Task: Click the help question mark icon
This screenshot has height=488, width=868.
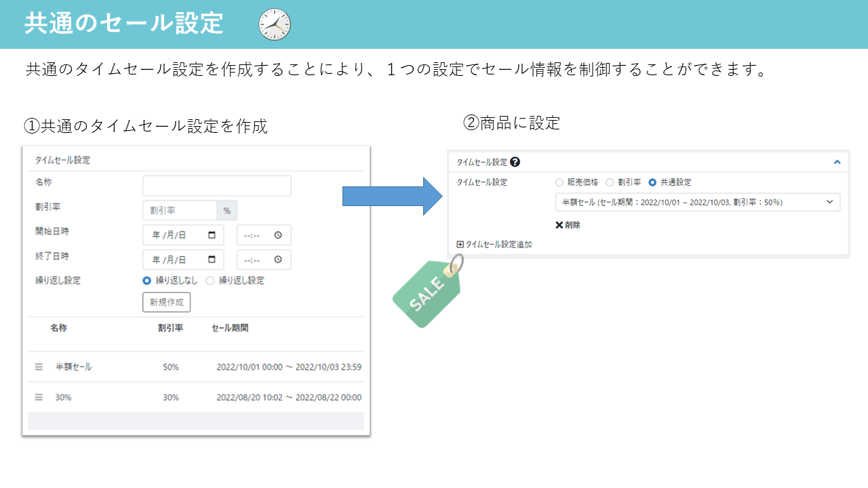Action: click(515, 162)
